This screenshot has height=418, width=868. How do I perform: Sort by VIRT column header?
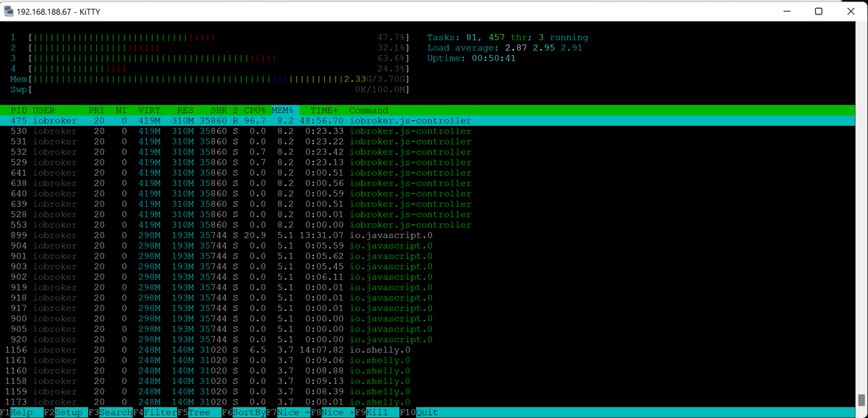pyautogui.click(x=150, y=111)
